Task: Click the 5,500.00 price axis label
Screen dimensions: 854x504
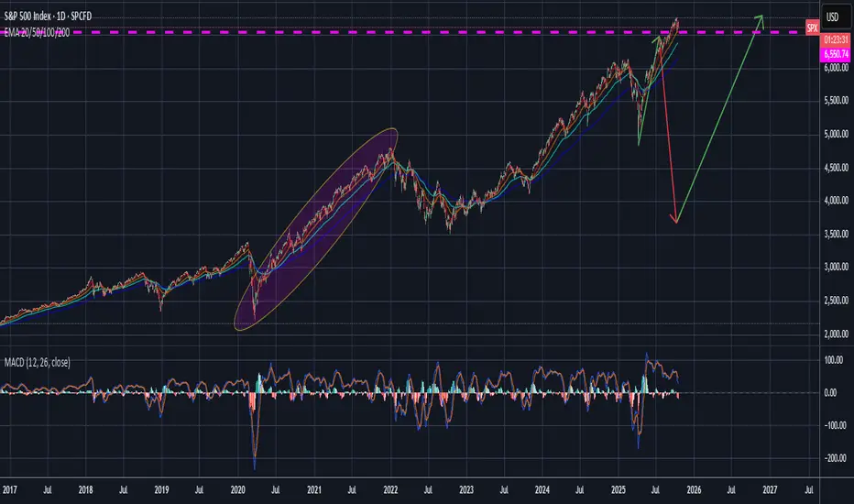Action: (836, 100)
